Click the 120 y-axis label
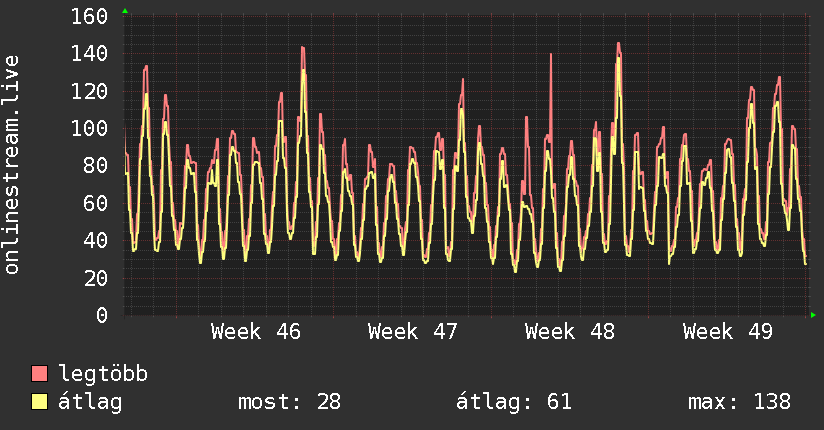Screen dimensions: 824x430 89,91
